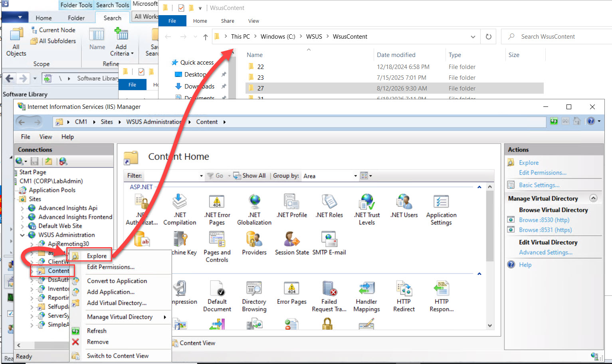Click the refresh page icon in IIS address bar
This screenshot has width=612, height=364.
point(554,121)
